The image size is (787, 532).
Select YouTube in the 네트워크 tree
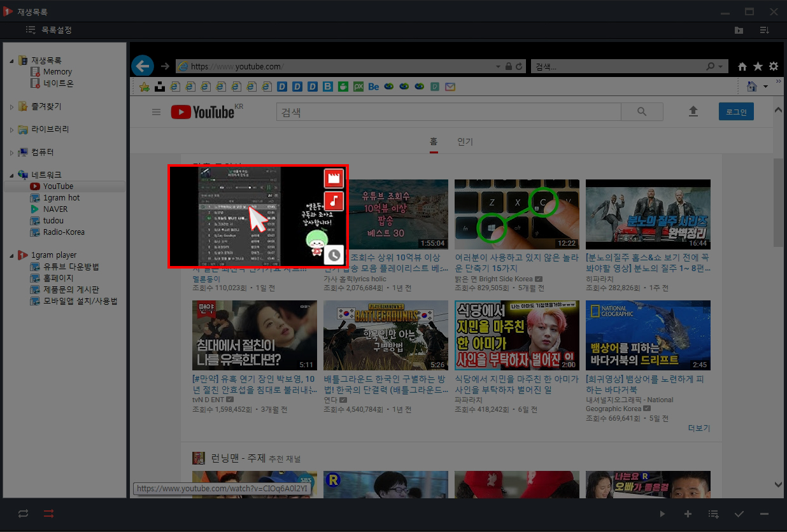tap(58, 186)
